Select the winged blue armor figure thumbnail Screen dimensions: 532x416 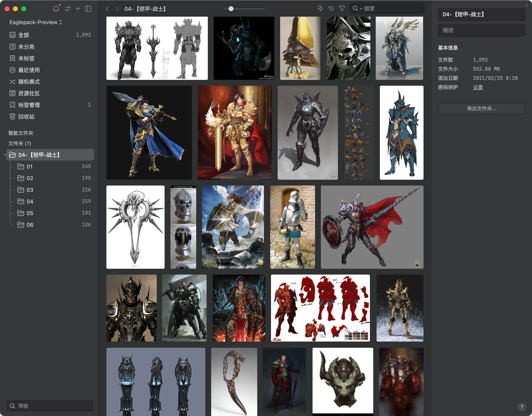pos(399,48)
